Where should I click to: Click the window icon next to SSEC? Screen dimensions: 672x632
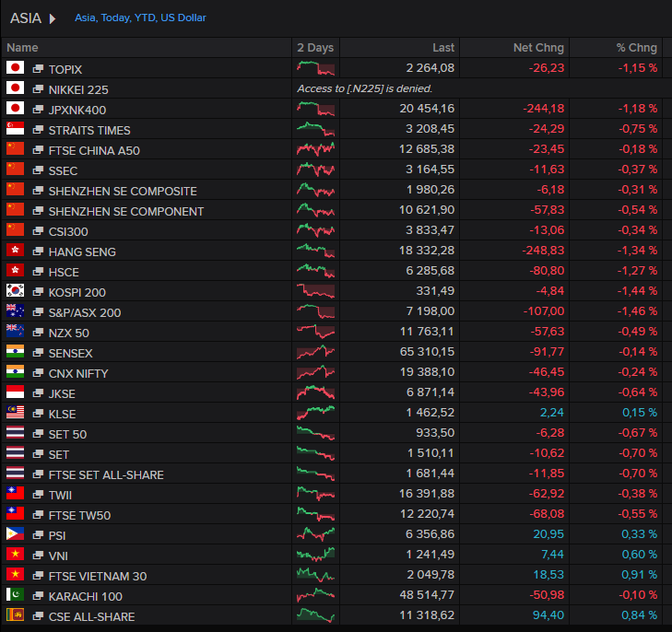(38, 170)
